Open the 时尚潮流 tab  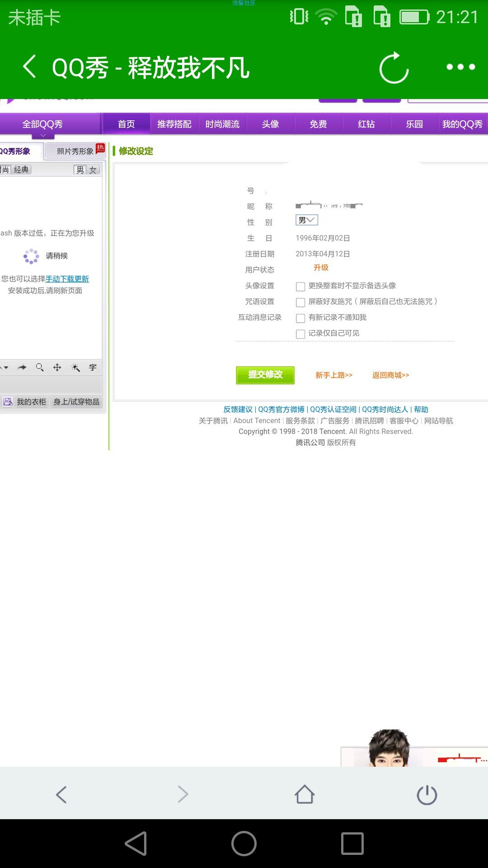click(222, 124)
